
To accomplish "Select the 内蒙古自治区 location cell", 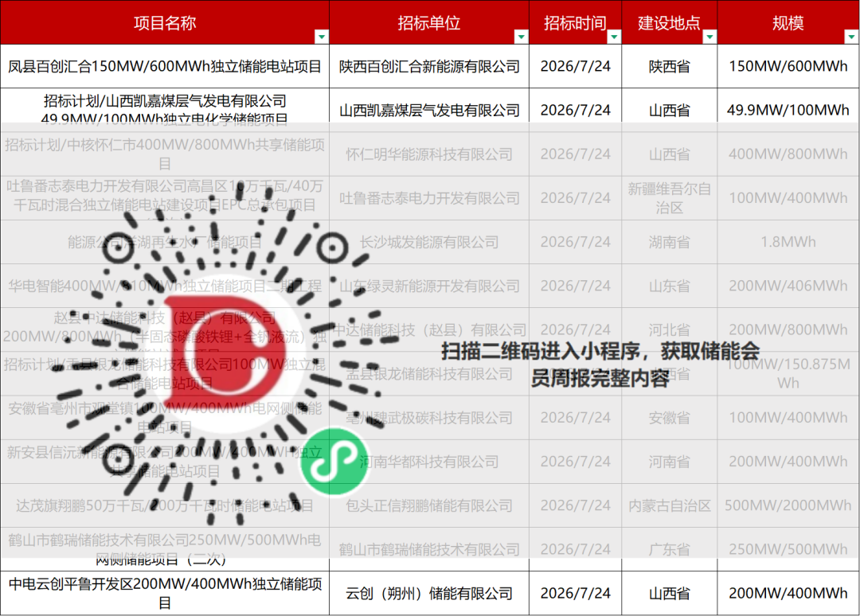I will click(x=669, y=505).
